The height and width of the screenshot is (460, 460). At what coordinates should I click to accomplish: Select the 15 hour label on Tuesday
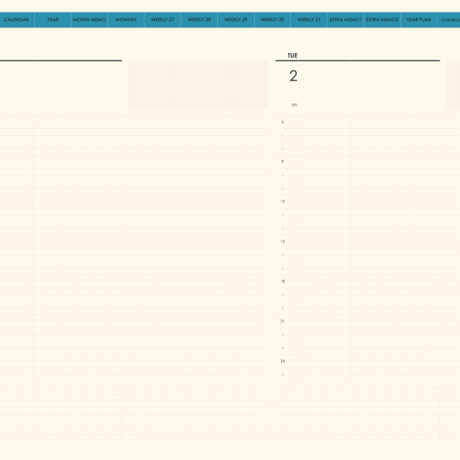pos(283,241)
